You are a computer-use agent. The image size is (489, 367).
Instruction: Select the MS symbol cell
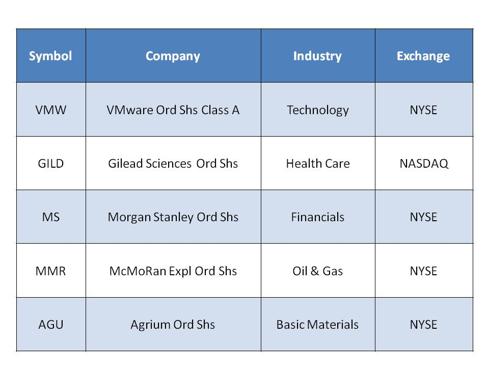point(51,217)
